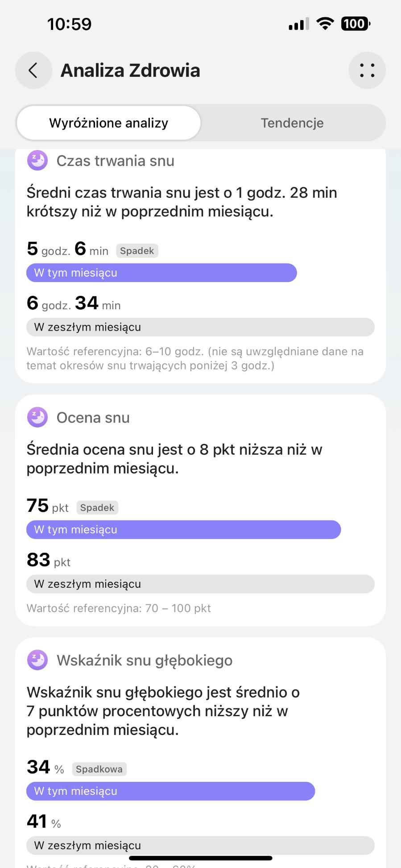This screenshot has height=868, width=401.
Task: Tap the sleep moon icon beside Czas trwania snu
Action: (37, 161)
